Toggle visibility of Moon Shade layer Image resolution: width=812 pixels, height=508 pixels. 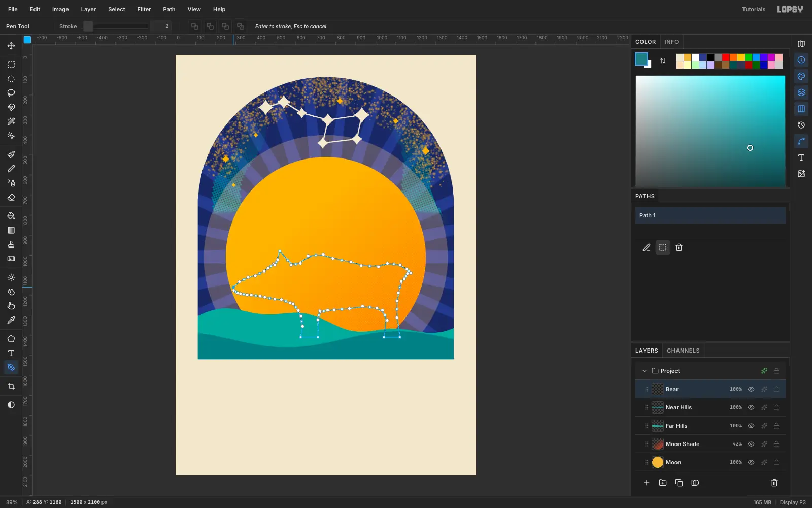[x=751, y=444]
